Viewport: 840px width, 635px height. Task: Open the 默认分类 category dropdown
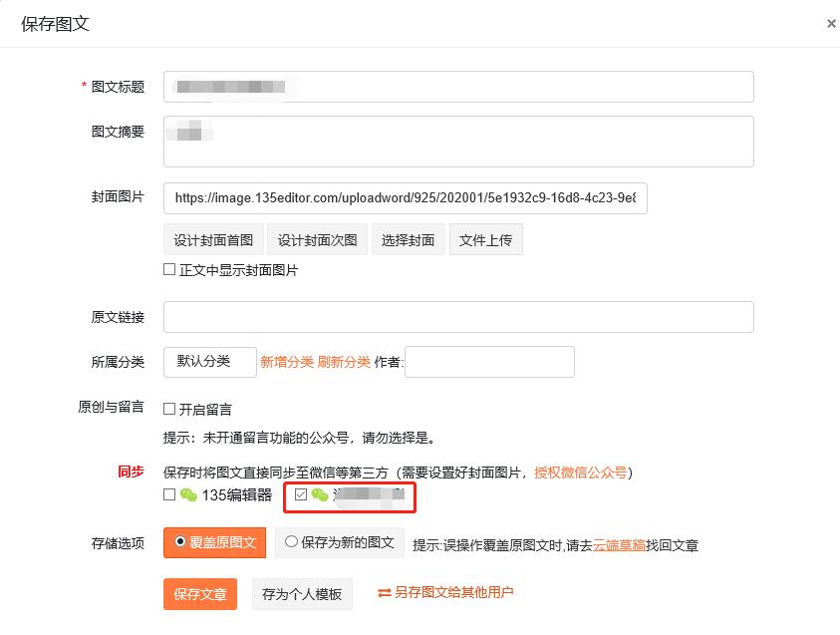coord(209,362)
